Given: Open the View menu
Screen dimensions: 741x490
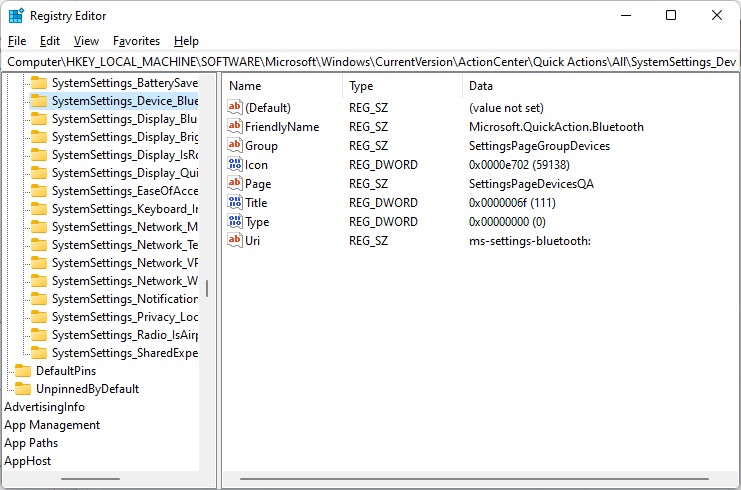Looking at the screenshot, I should pos(86,41).
